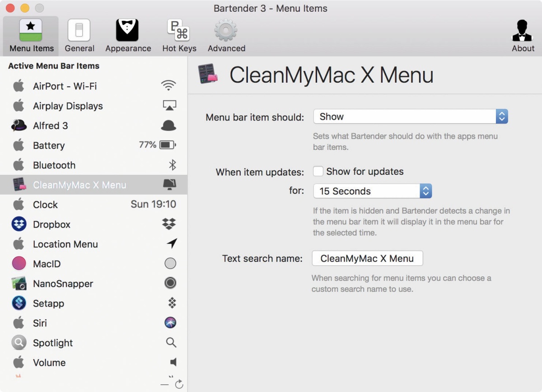Open the 'Menu bar item should' Show dropdown
Viewport: 542px width, 392px height.
tap(411, 117)
